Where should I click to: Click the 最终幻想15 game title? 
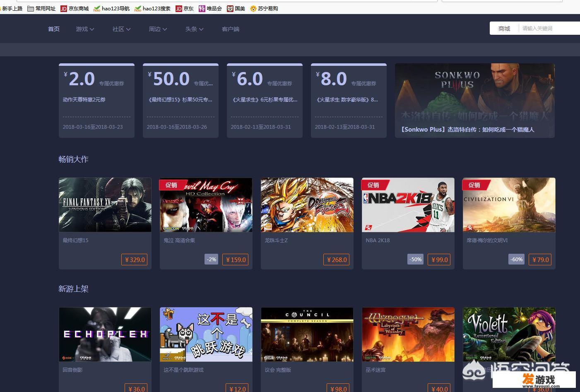point(75,240)
